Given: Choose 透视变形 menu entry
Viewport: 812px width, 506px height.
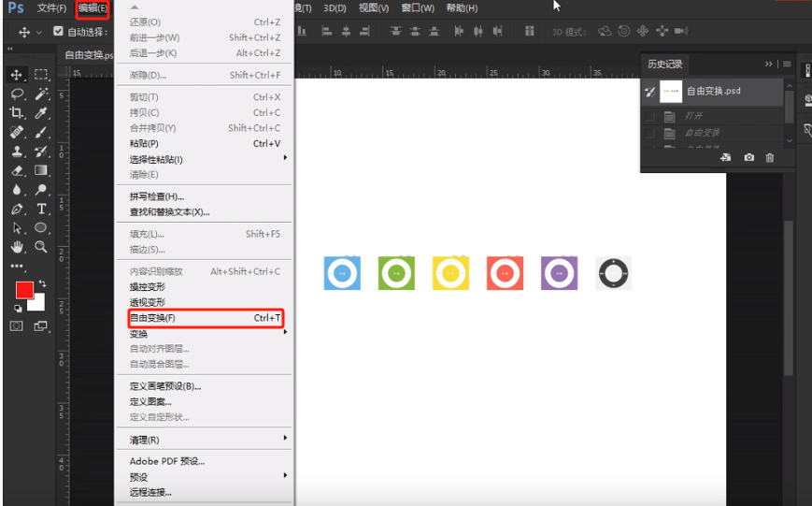Looking at the screenshot, I should click(205, 302).
